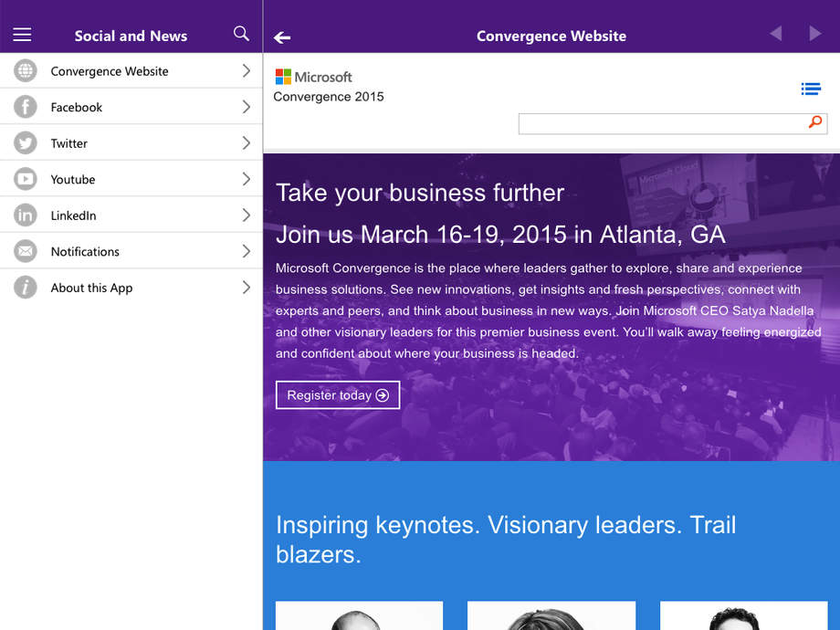Viewport: 840px width, 630px height.
Task: Click the Microsoft Convergence 2015 logo
Action: 328,87
